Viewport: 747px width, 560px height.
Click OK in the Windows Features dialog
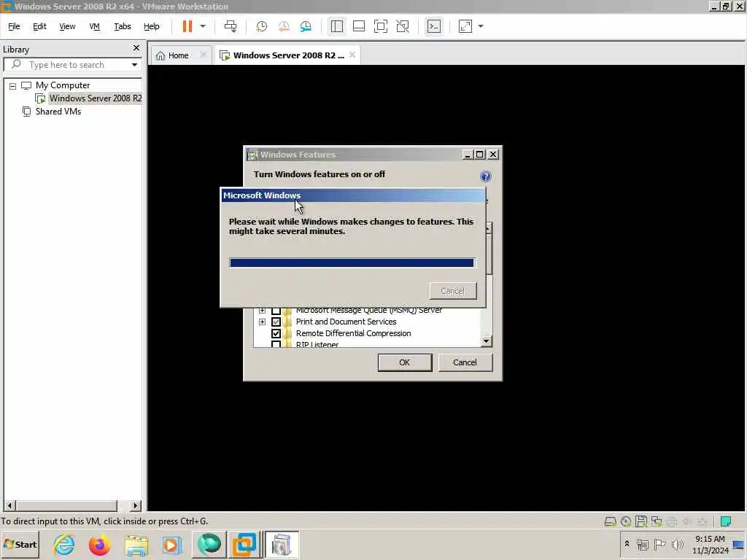click(404, 362)
